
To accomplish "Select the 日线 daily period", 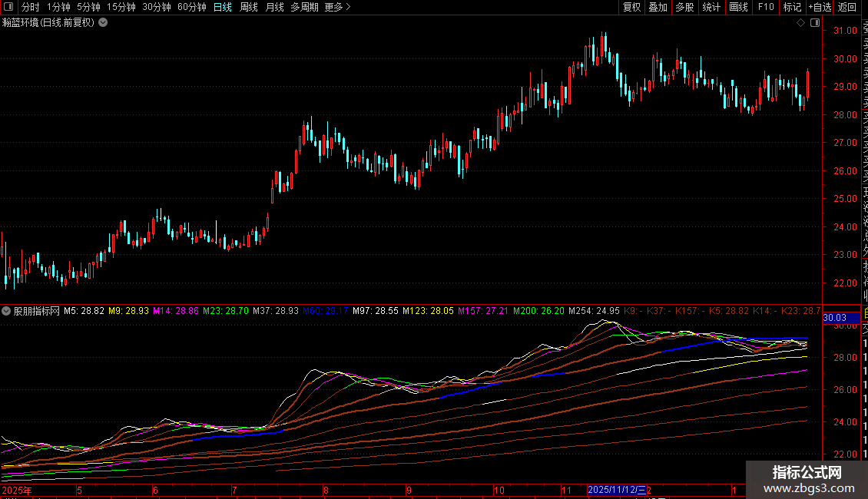I will (223, 7).
